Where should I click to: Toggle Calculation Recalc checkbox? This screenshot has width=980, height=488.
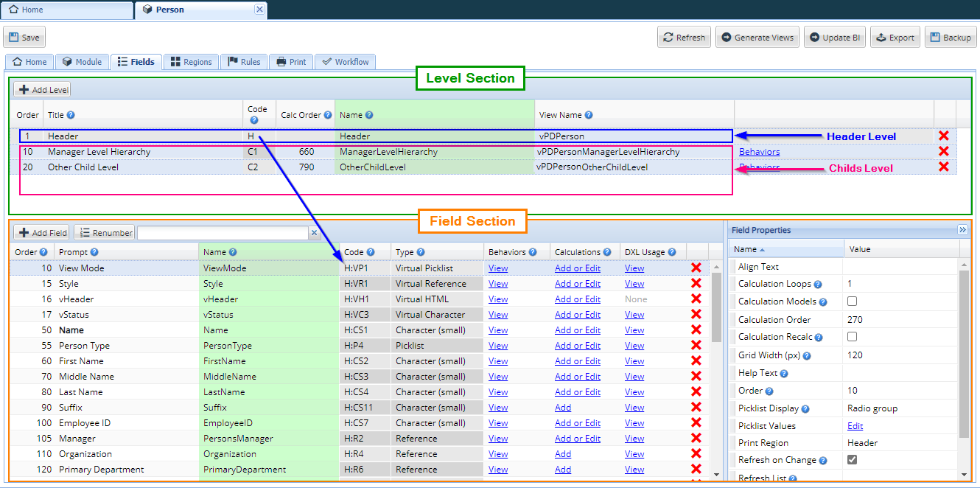coord(853,337)
